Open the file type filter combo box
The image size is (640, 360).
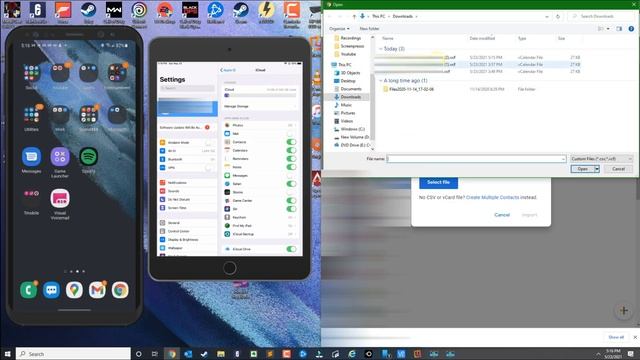tap(601, 158)
